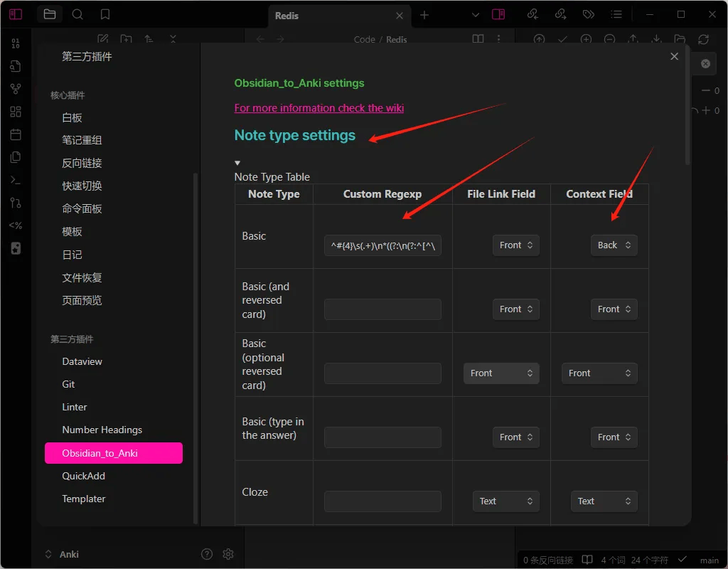Open the wiki information link
Screen dimensions: 728x569
pos(319,108)
